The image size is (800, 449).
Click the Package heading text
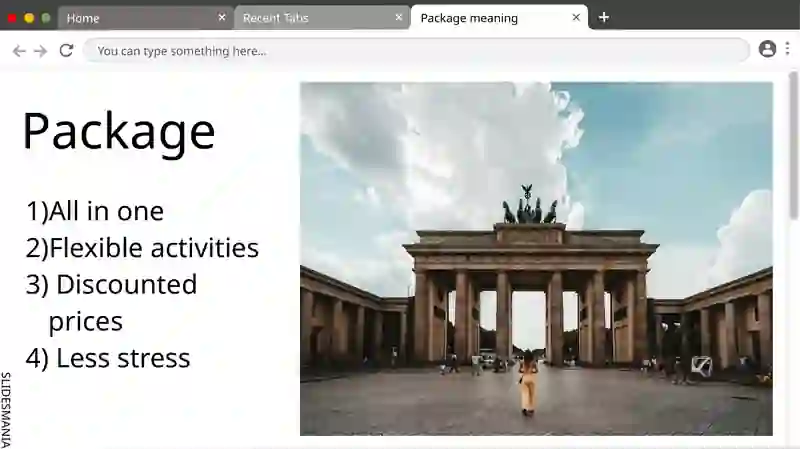click(119, 132)
